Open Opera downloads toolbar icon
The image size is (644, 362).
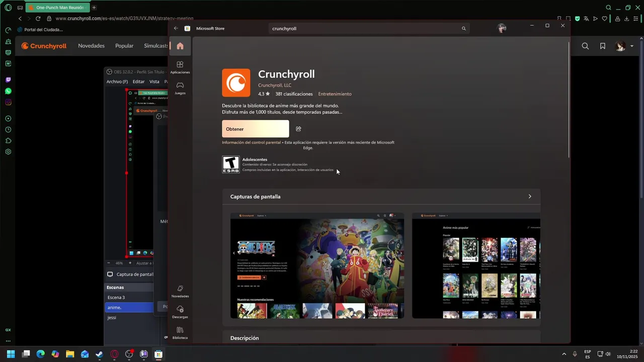(x=627, y=19)
